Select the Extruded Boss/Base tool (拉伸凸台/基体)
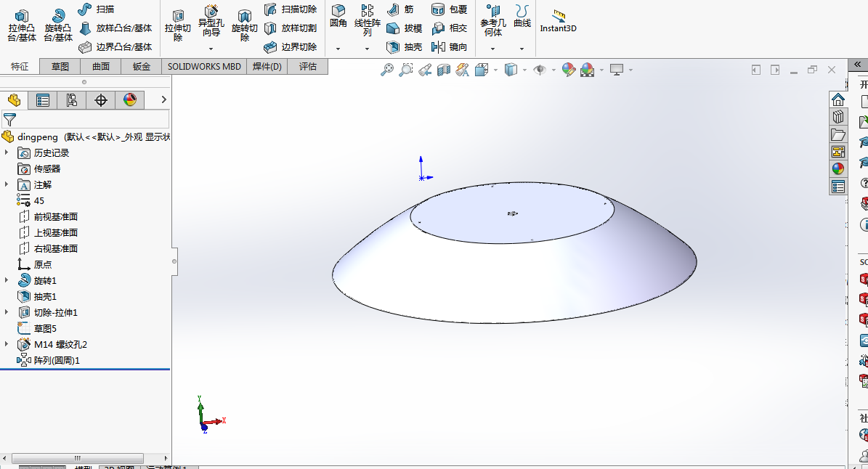 (x=22, y=25)
